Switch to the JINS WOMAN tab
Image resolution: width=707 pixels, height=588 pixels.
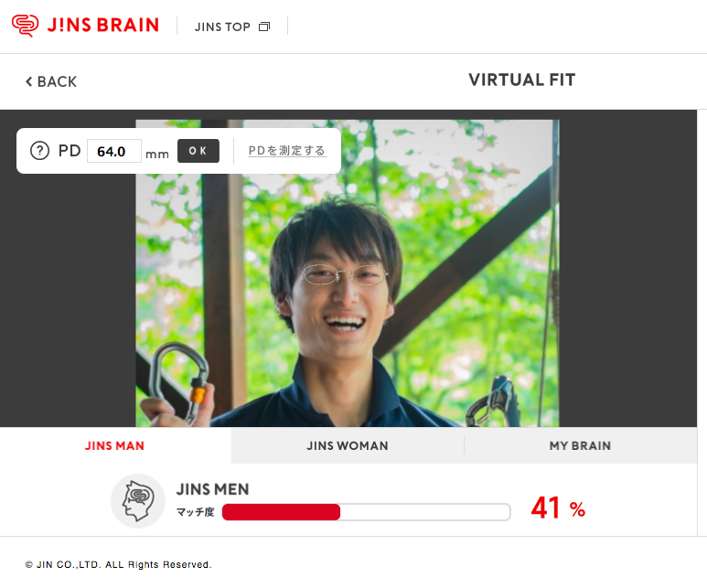(x=348, y=445)
